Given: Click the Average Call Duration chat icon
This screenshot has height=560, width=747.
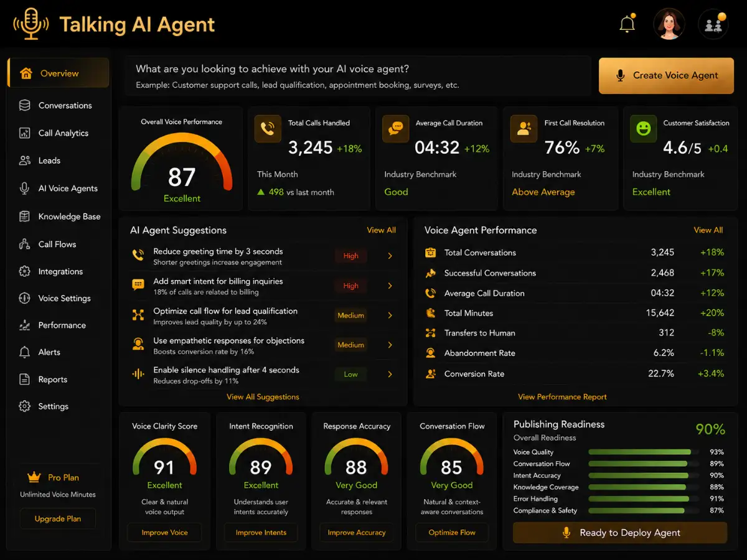Looking at the screenshot, I should [396, 129].
